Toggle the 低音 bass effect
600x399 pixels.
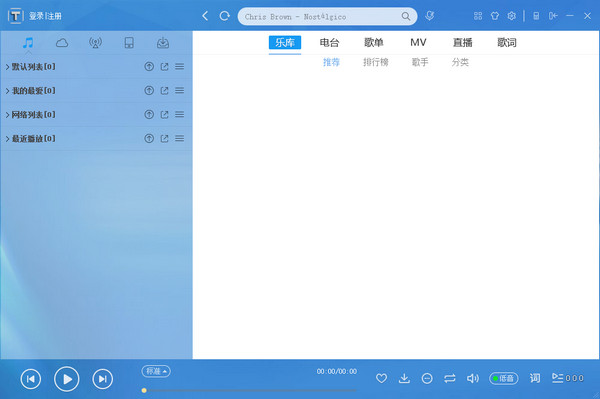(504, 378)
